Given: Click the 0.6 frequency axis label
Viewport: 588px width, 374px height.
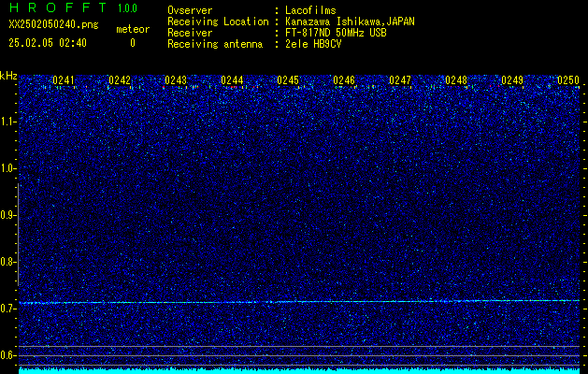Looking at the screenshot, I should pos(7,355).
